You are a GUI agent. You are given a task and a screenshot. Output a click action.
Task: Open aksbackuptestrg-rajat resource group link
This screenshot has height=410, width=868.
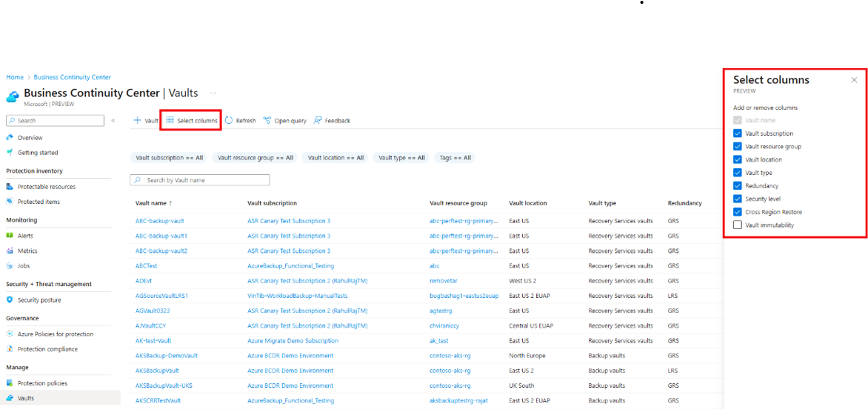tap(461, 400)
